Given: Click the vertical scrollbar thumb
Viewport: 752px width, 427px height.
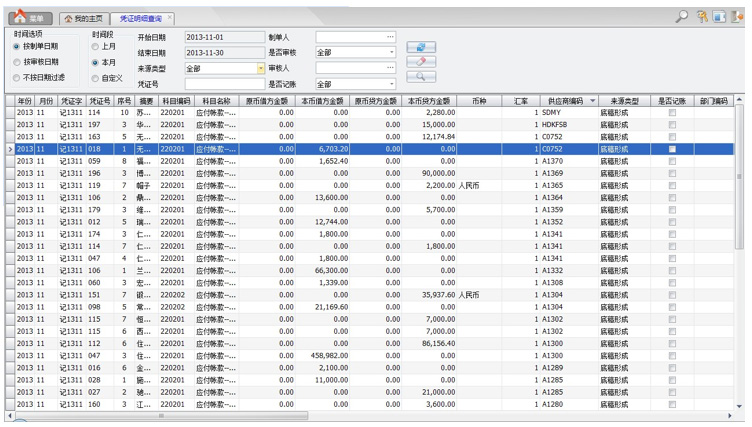Looking at the screenshot, I should (x=739, y=177).
